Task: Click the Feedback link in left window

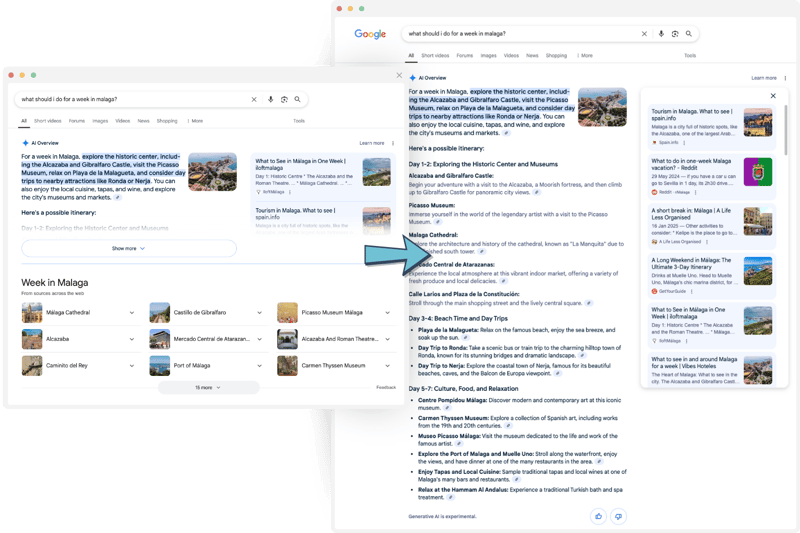Action: pyautogui.click(x=386, y=387)
